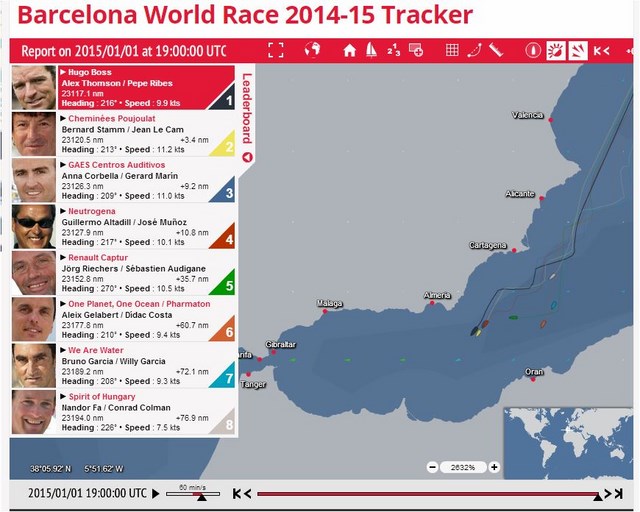
Task: Click blue rank 3 color badge
Action: tap(226, 191)
